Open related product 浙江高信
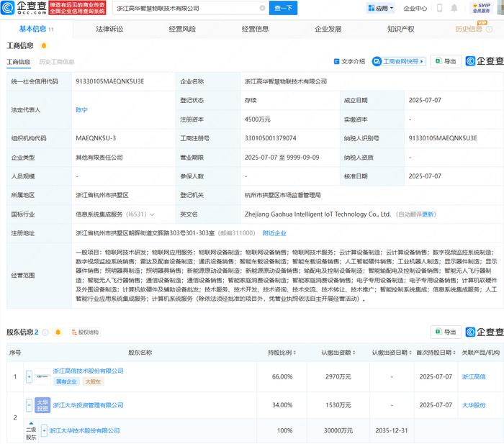The height and width of the screenshot is (444, 504). coord(474,377)
